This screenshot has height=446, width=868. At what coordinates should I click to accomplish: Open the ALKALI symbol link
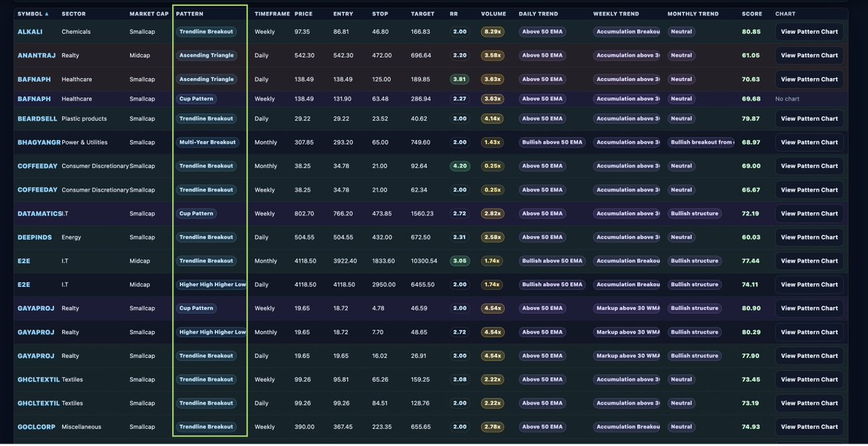tap(30, 32)
